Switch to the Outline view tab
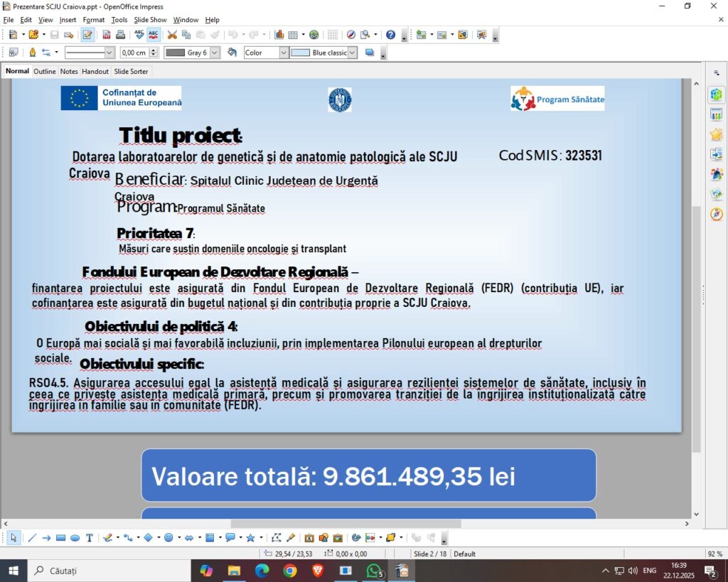The width and height of the screenshot is (728, 582). [45, 72]
